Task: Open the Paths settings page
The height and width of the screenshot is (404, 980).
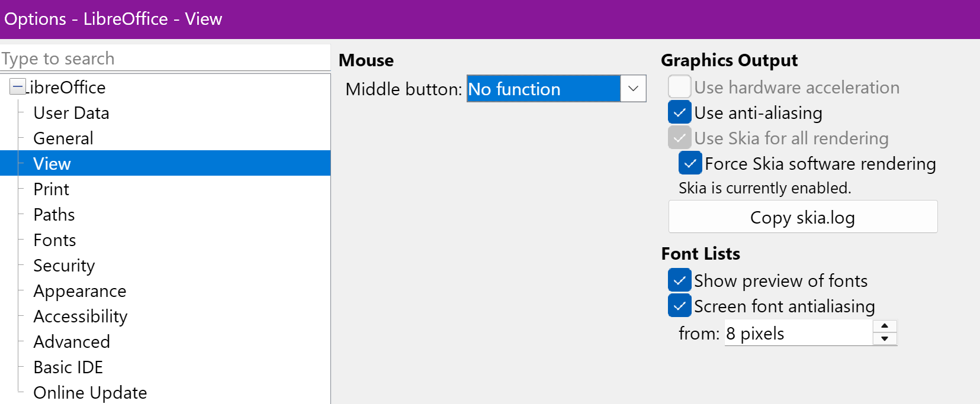Action: (x=54, y=214)
